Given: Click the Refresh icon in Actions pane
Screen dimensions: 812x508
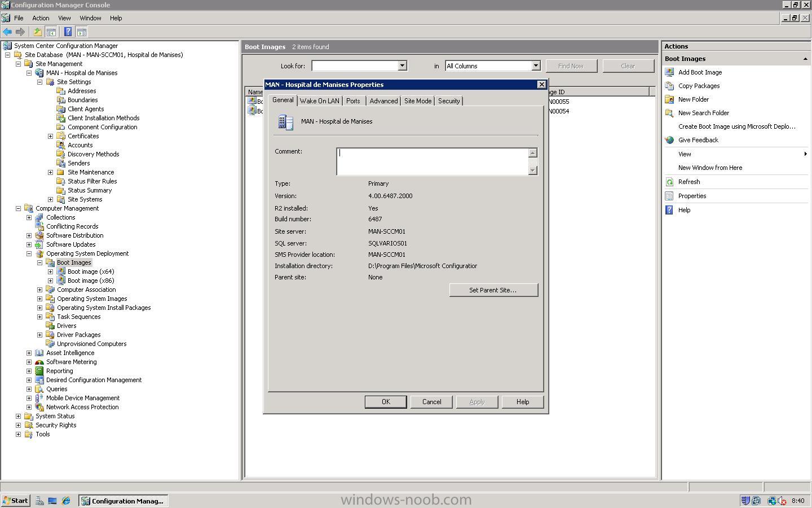Looking at the screenshot, I should [x=669, y=182].
